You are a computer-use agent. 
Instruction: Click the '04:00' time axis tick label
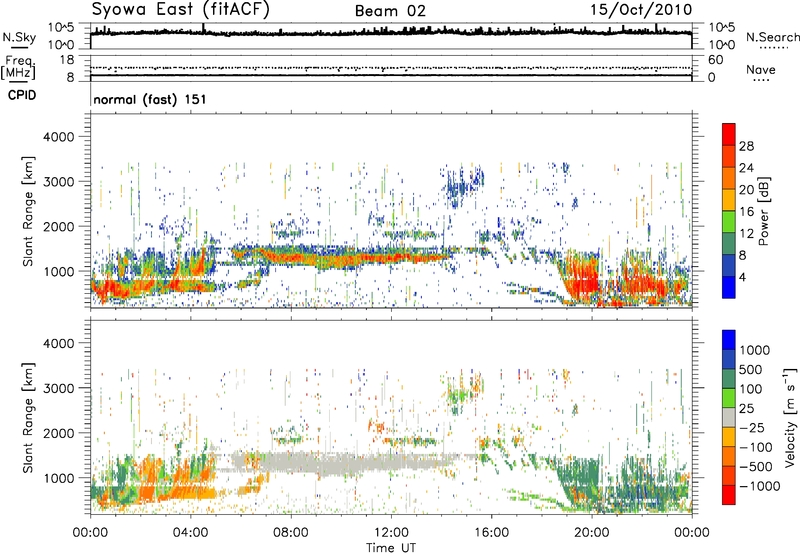[191, 533]
